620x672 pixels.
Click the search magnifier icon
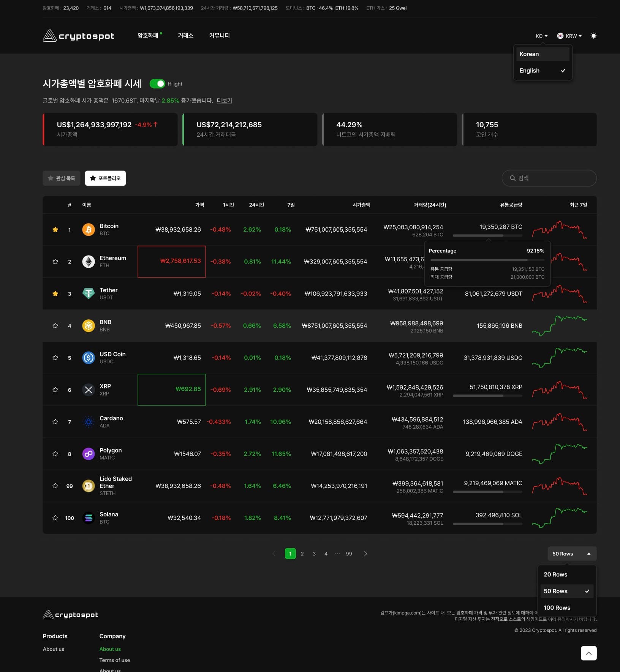[512, 178]
